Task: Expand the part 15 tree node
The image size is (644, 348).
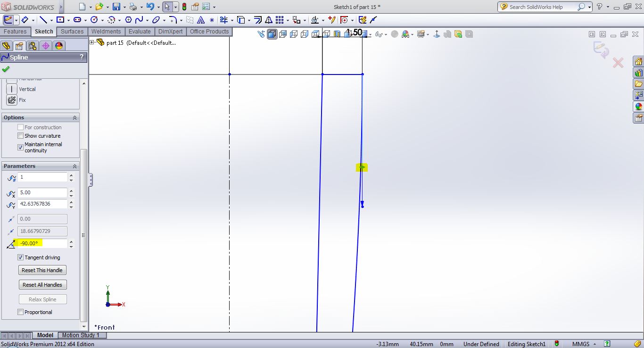Action: click(92, 42)
